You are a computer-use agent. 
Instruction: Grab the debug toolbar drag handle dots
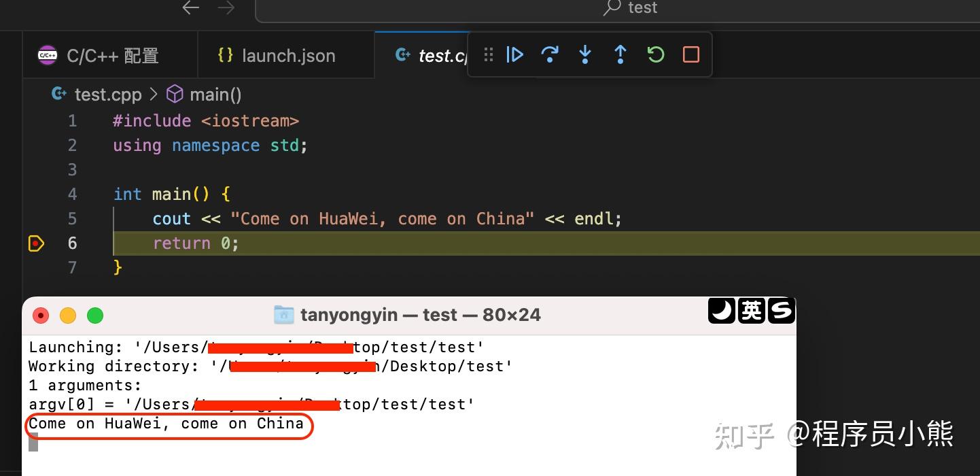[x=488, y=54]
